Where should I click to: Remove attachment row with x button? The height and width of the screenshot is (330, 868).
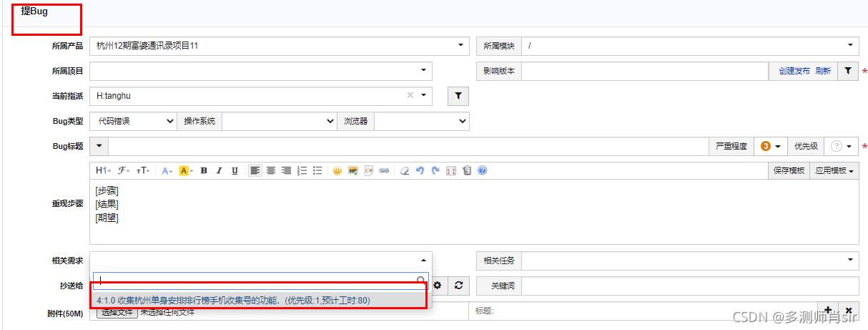click(x=848, y=310)
